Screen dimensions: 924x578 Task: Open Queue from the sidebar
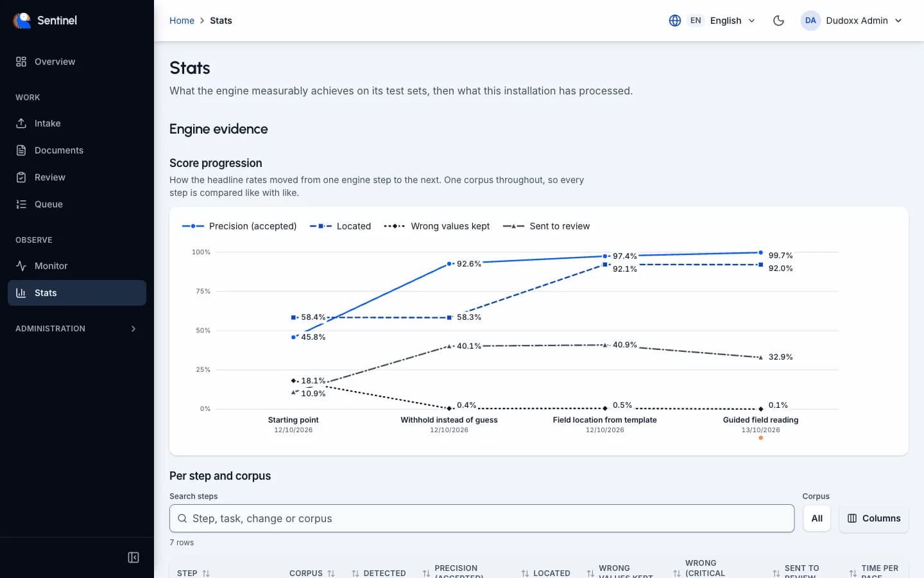click(77, 204)
